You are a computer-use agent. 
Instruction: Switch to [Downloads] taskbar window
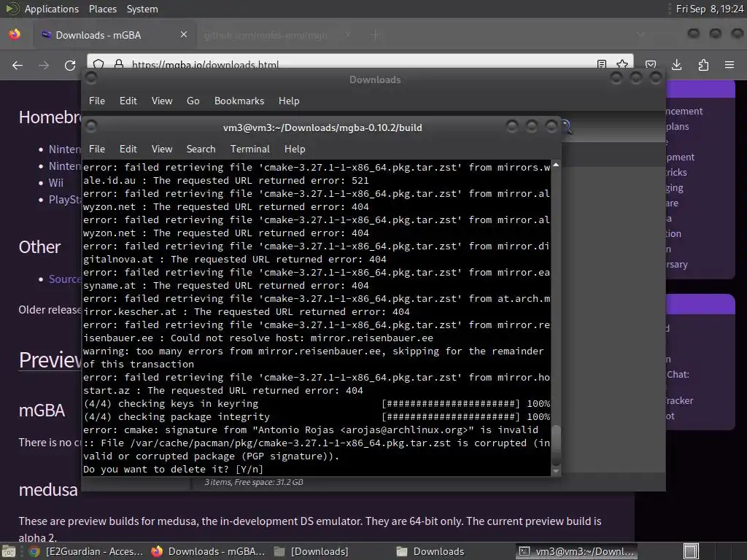[x=311, y=551]
